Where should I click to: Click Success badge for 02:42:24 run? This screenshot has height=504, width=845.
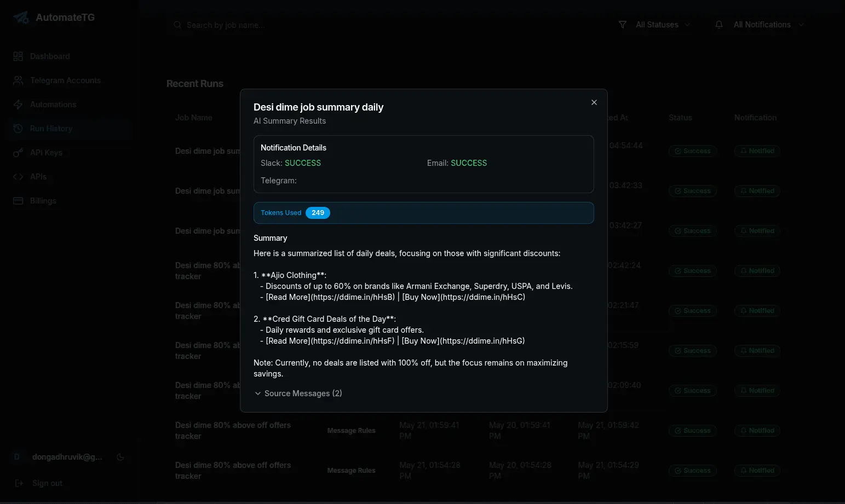point(693,271)
